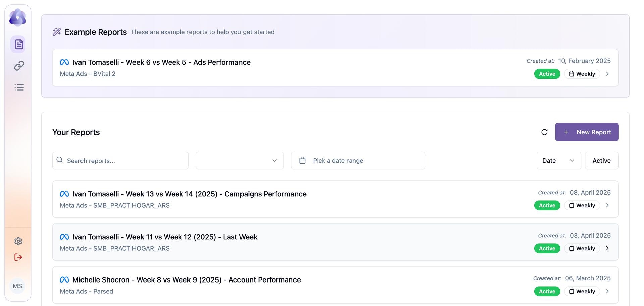Refresh the Your Reports list

[544, 132]
